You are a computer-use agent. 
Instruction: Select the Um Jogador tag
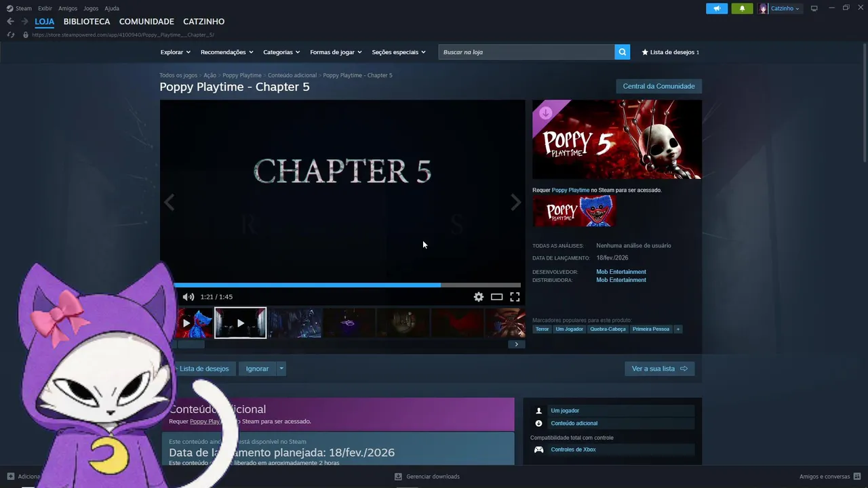click(569, 329)
